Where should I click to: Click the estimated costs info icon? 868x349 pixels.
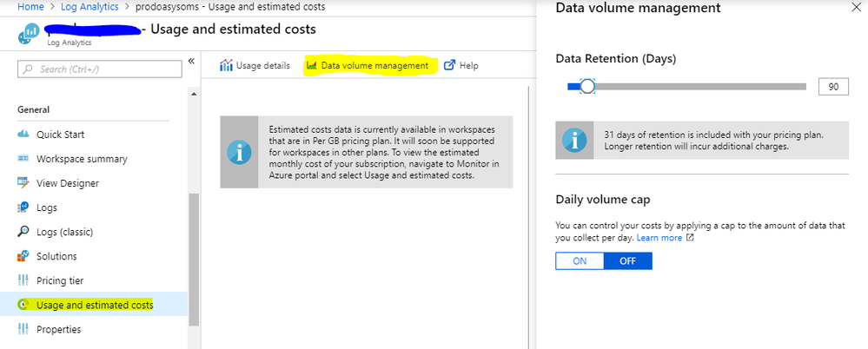click(x=239, y=152)
